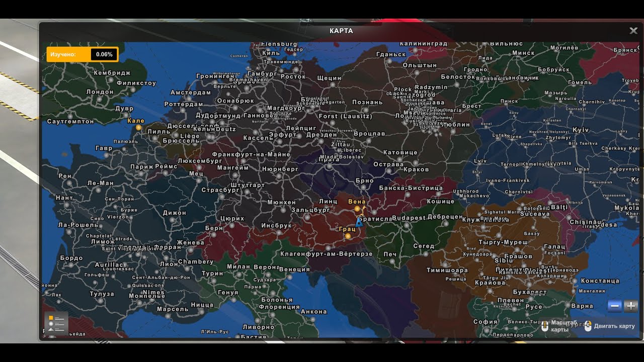Click the Тимишоара city label
This screenshot has height=362, width=644.
[x=447, y=270]
